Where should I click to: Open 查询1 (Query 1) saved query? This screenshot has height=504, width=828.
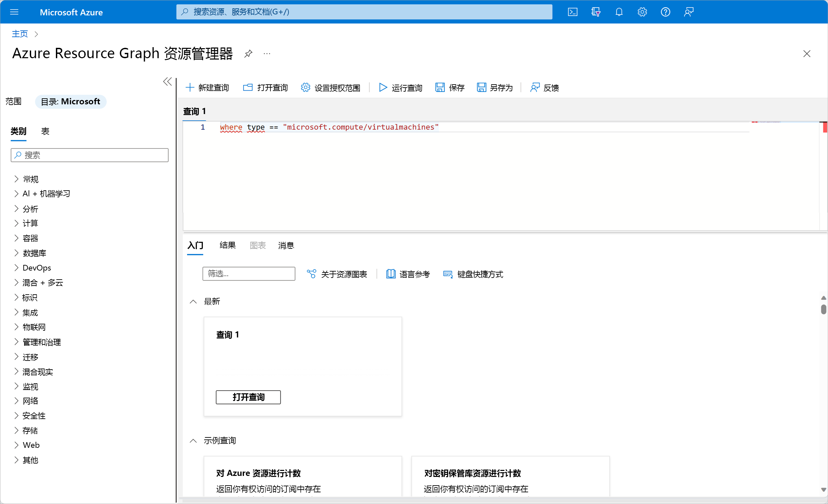point(248,397)
